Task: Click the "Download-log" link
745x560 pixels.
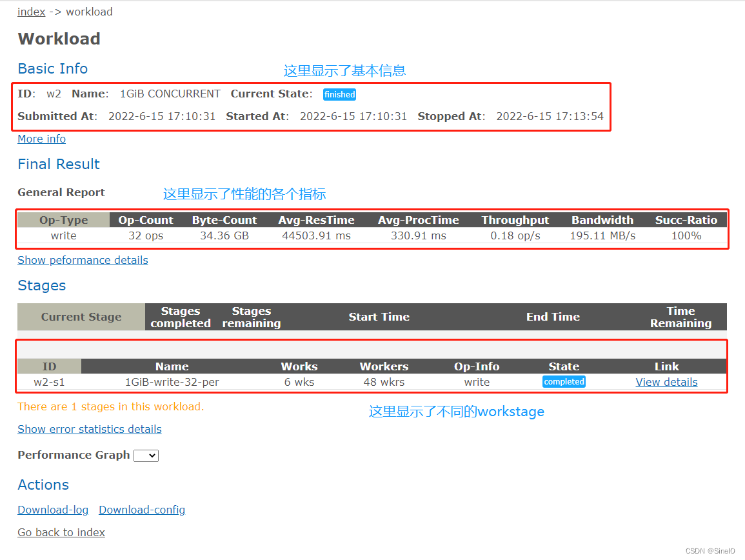Action: coord(53,510)
